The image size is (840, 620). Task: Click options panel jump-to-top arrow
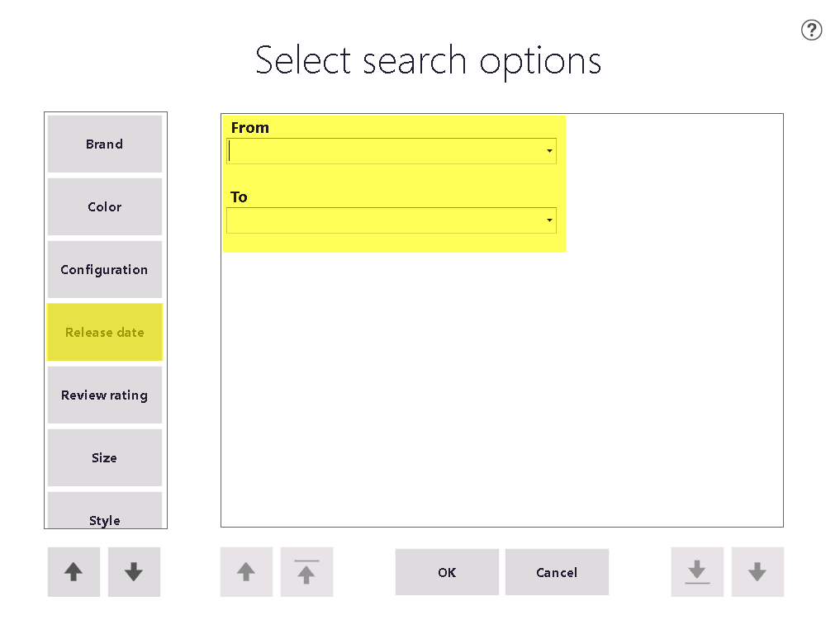tap(306, 572)
